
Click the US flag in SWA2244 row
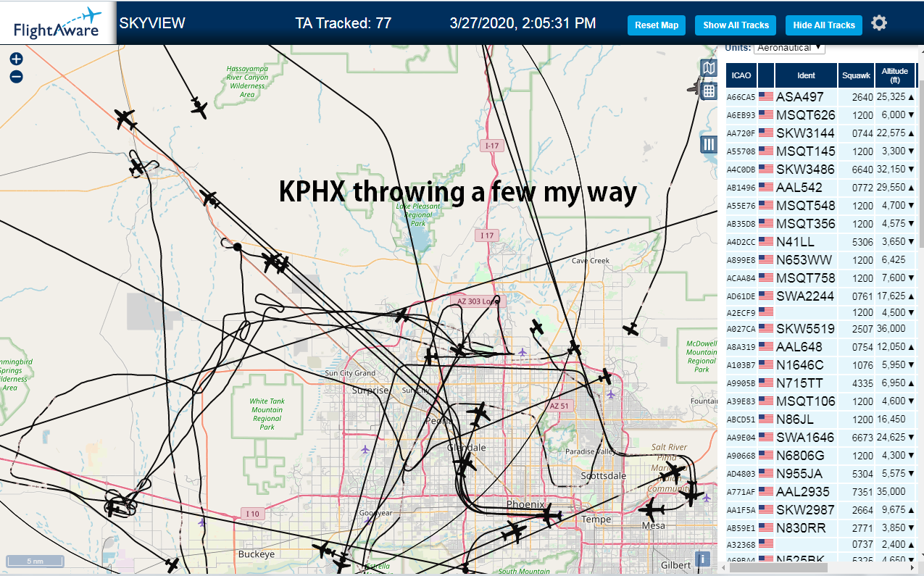[766, 296]
